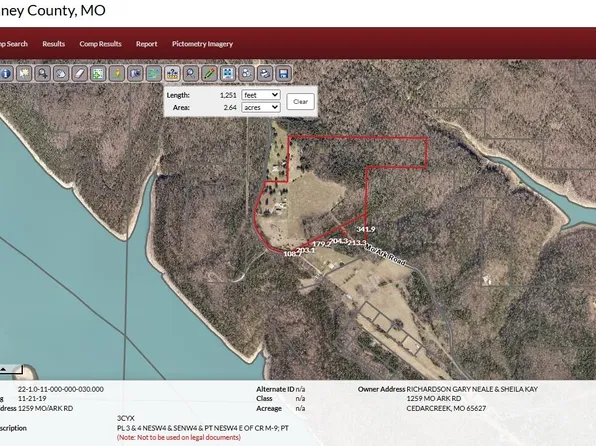Image resolution: width=596 pixels, height=446 pixels.
Task: Click the legal description PL 3 & 4 NESW4 line
Action: click(x=203, y=428)
